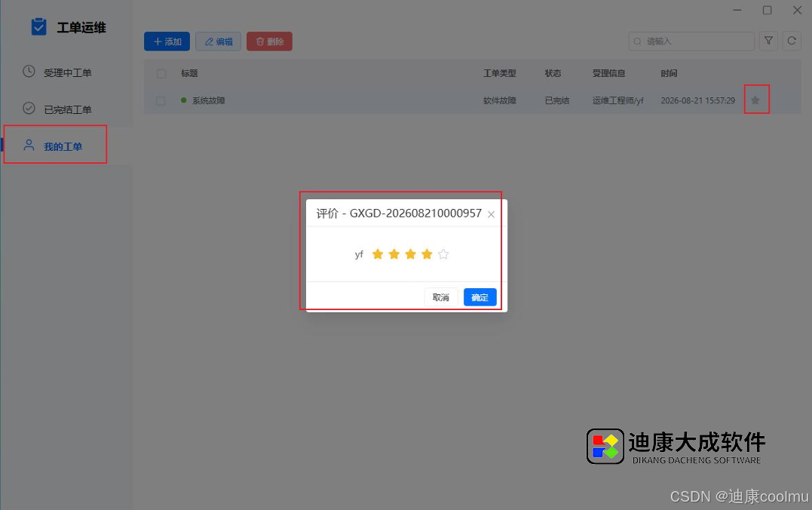Image resolution: width=812 pixels, height=510 pixels.
Task: Click the 系统故障 title text
Action: tap(209, 100)
